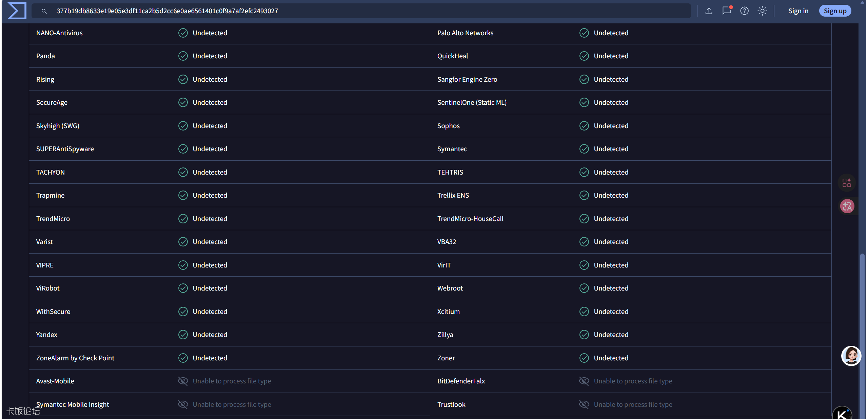Image resolution: width=868 pixels, height=419 pixels.
Task: Open the assistant avatar bubble
Action: coord(851,356)
